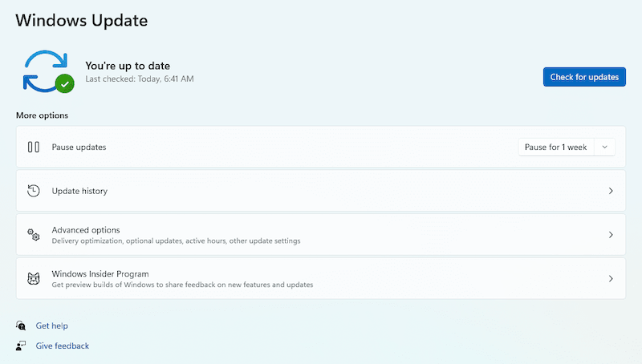Click the Delivery optimization description text
This screenshot has height=364, width=642.
point(176,241)
